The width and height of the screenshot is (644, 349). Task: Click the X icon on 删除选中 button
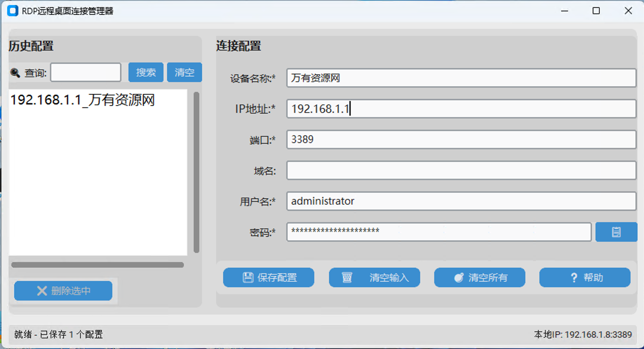[x=42, y=290]
